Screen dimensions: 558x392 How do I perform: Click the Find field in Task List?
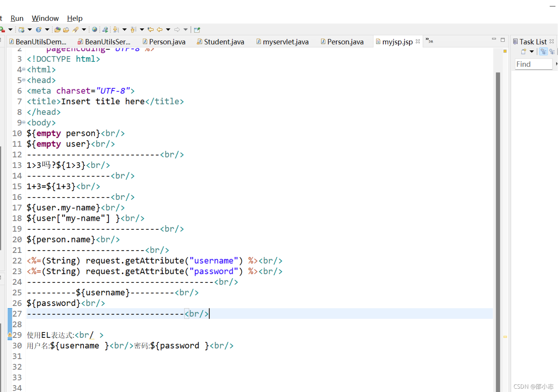(x=533, y=64)
